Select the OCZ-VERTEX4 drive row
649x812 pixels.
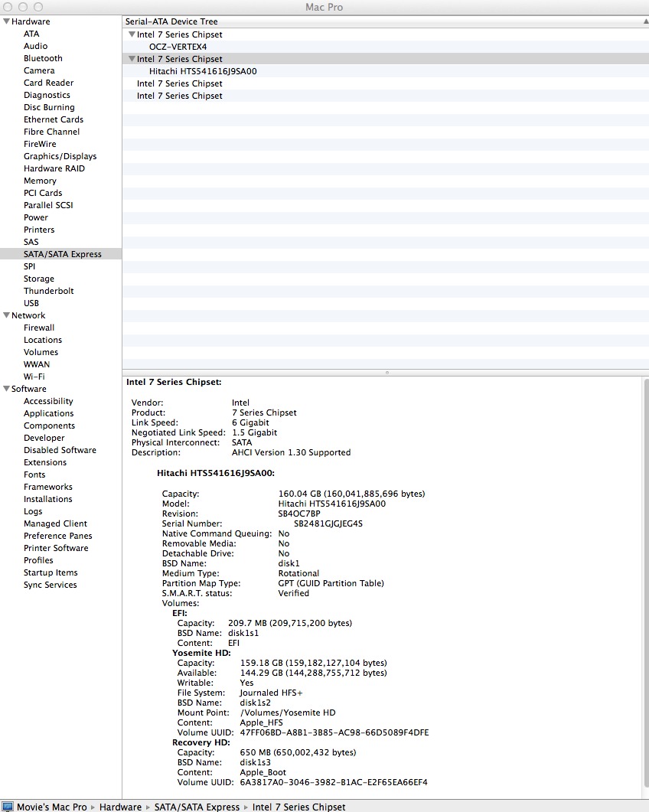click(x=386, y=47)
